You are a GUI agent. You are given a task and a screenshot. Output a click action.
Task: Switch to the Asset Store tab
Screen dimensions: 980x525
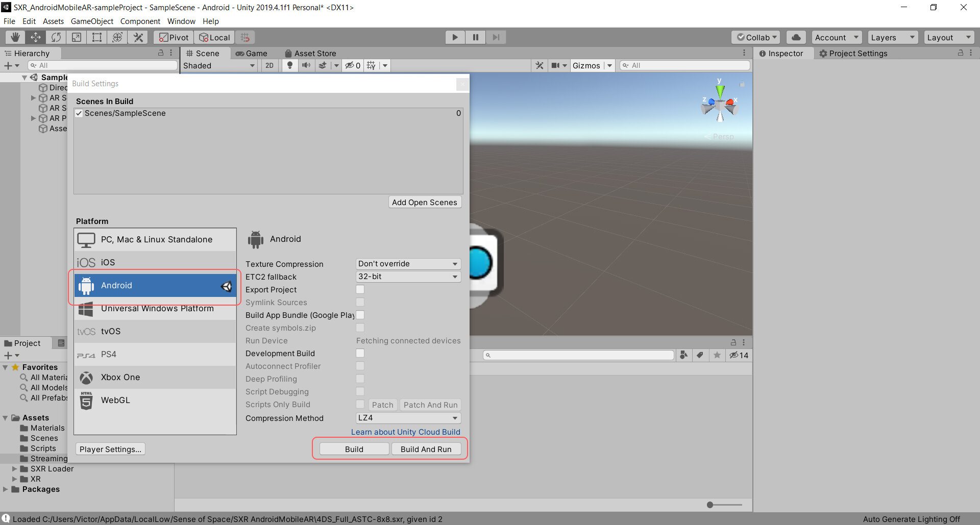coord(310,53)
